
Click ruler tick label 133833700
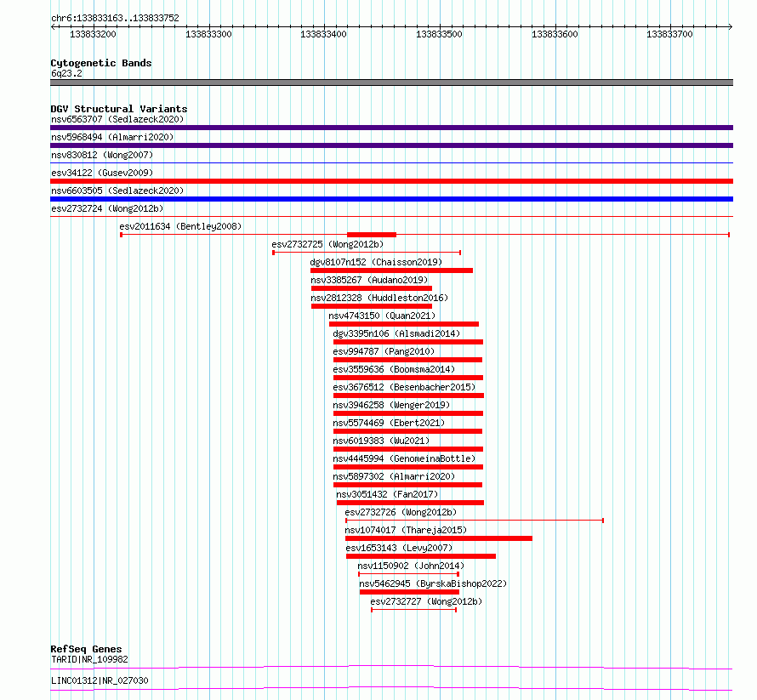point(669,34)
